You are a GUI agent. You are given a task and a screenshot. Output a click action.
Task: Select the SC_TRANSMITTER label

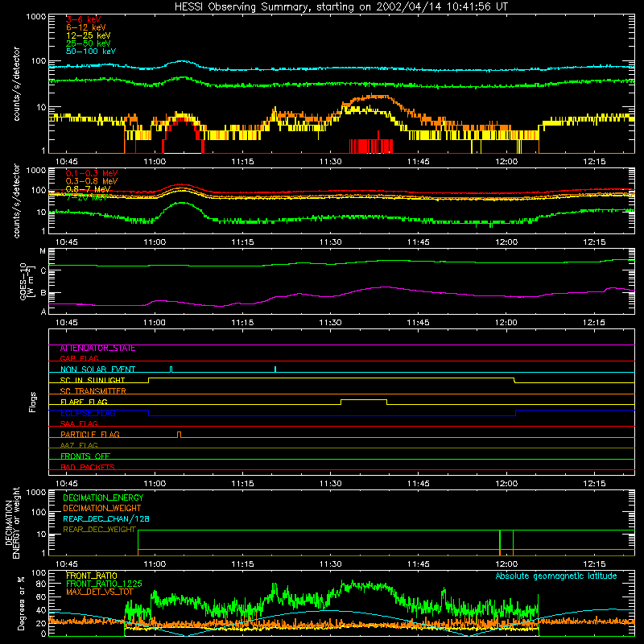pyautogui.click(x=93, y=391)
